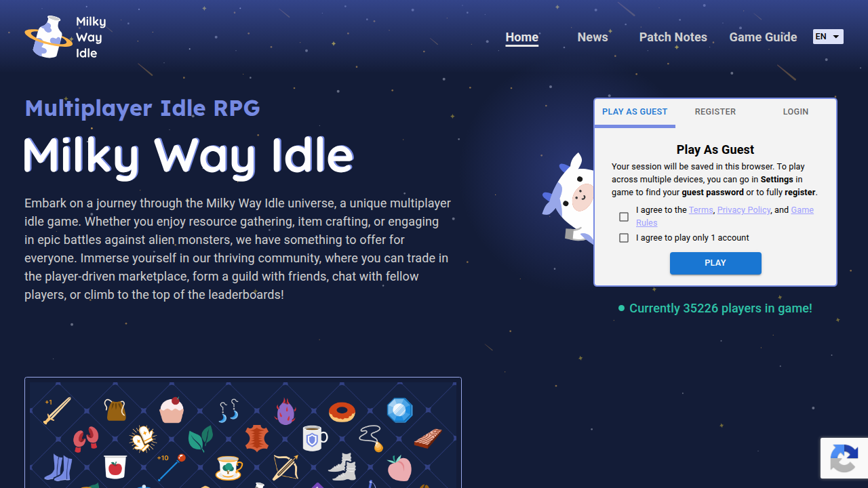Open the News page

coord(593,37)
